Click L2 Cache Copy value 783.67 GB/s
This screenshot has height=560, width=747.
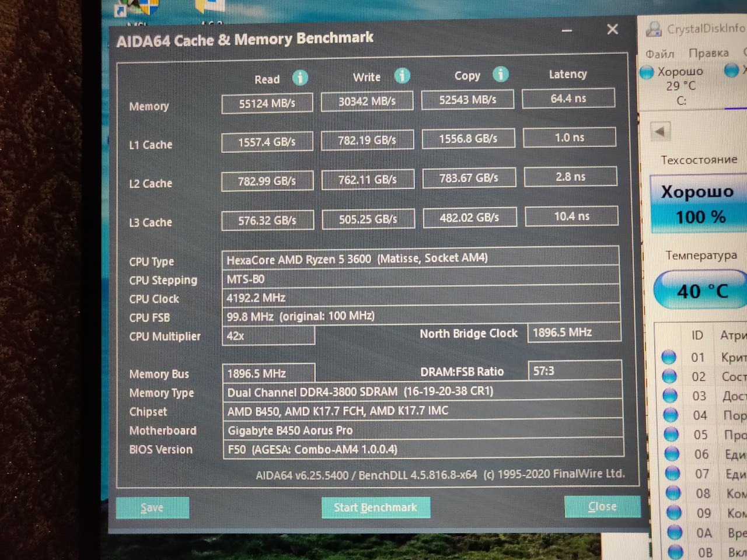pyautogui.click(x=469, y=177)
